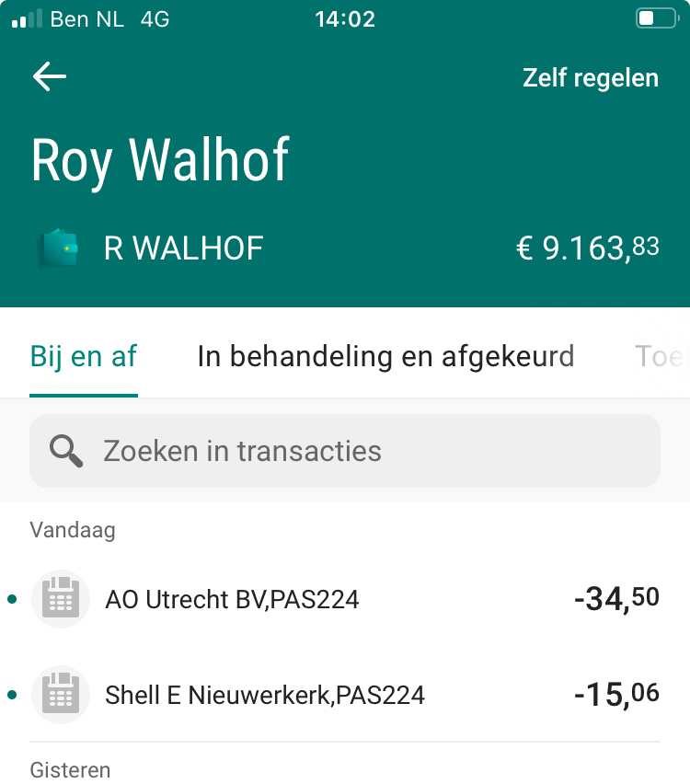Screen dimensions: 690x784
Task: Tap the Zoeken in transacties search field
Action: pyautogui.click(x=345, y=451)
